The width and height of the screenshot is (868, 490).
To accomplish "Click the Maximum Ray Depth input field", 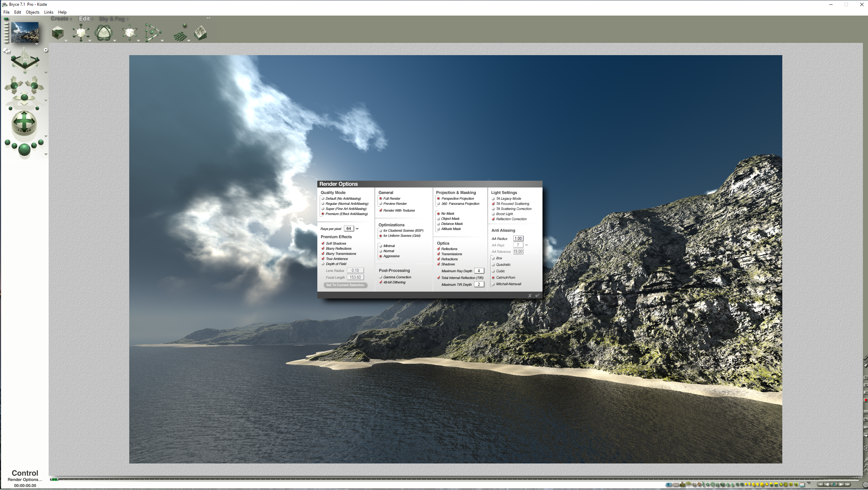I will (x=479, y=271).
